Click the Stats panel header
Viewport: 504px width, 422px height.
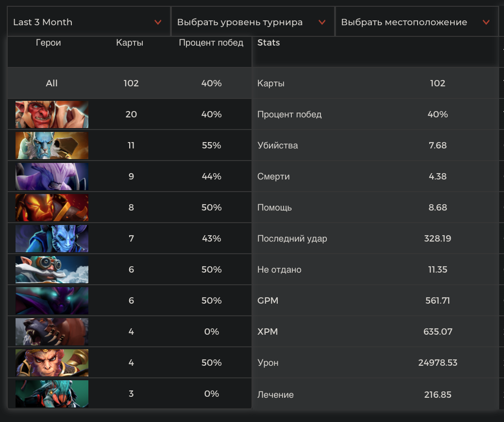pos(269,43)
